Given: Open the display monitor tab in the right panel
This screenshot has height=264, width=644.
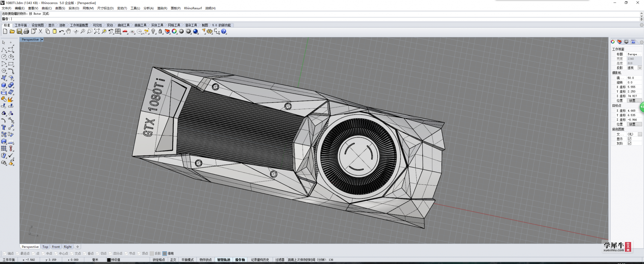Looking at the screenshot, I should (626, 42).
